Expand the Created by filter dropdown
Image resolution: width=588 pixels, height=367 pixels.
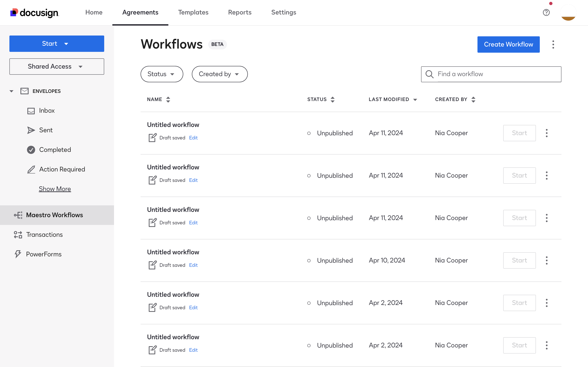point(219,74)
